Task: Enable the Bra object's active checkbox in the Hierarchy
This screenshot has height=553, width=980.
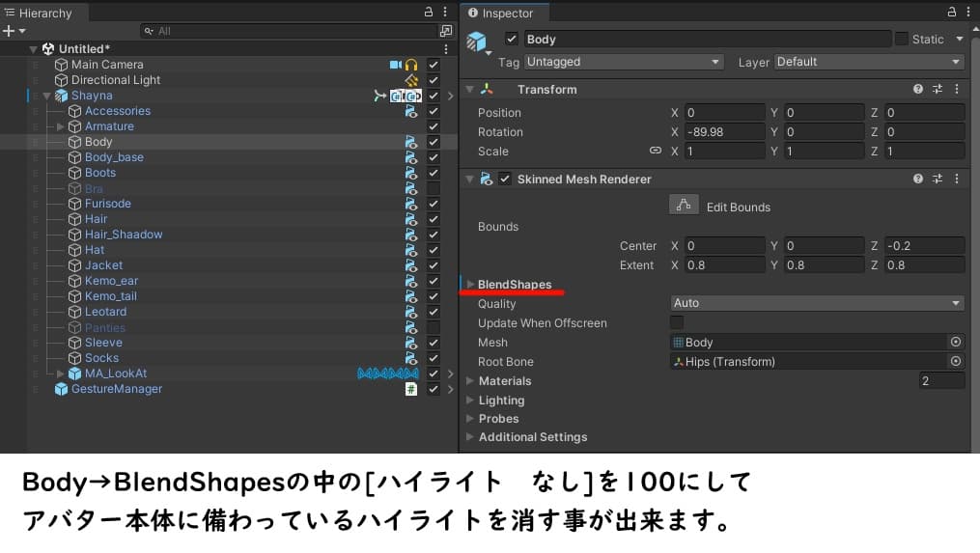Action: pos(434,188)
